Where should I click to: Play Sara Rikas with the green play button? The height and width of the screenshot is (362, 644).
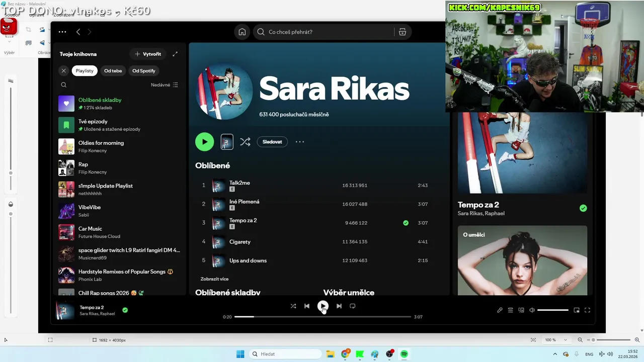204,142
